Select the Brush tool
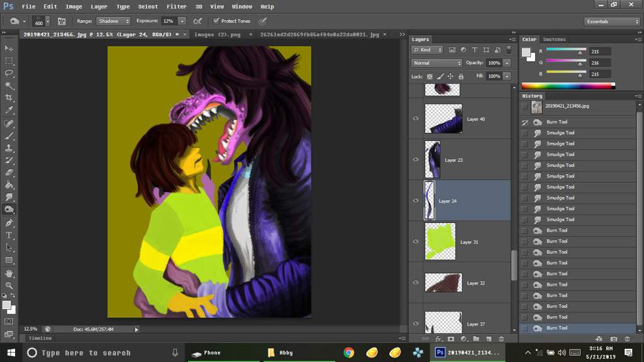644x362 pixels. point(9,136)
